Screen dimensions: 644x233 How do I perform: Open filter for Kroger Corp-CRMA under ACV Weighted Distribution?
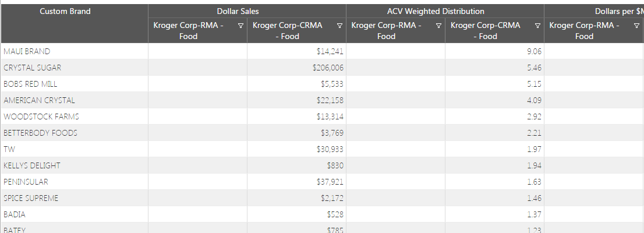(x=537, y=26)
